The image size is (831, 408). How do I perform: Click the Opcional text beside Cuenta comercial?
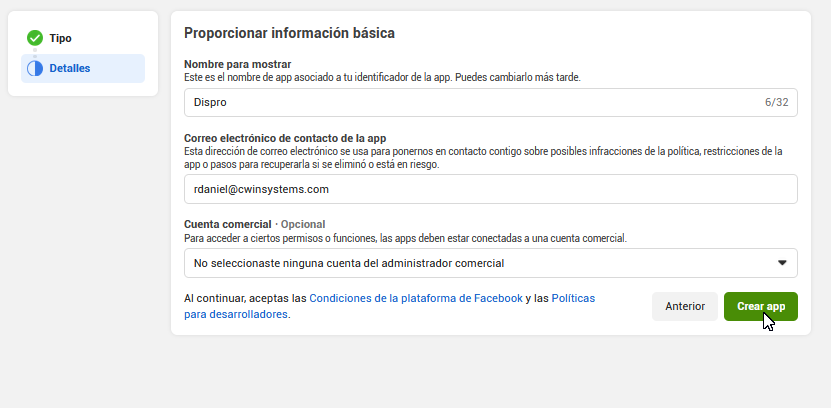pos(302,224)
